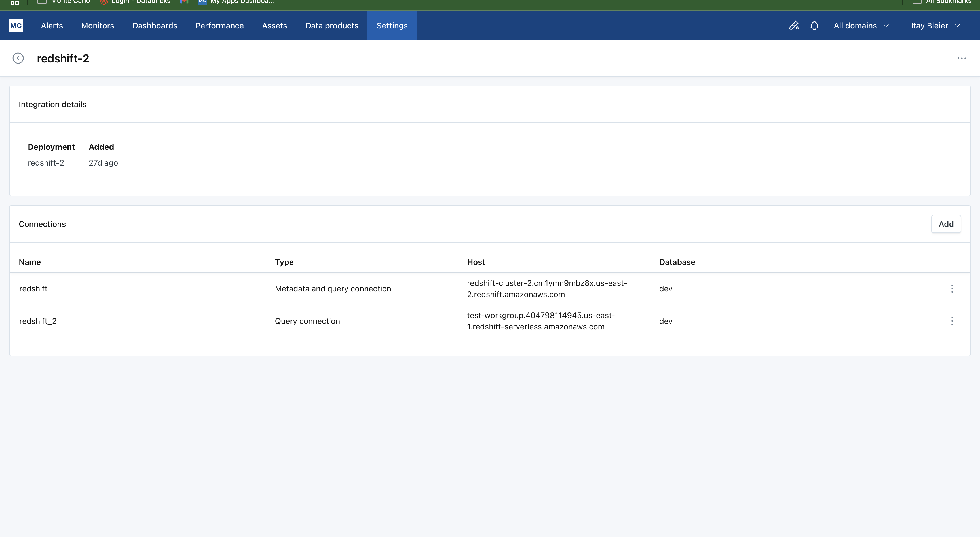980x537 pixels.
Task: Open the paint bucket icon in navbar
Action: click(x=794, y=26)
